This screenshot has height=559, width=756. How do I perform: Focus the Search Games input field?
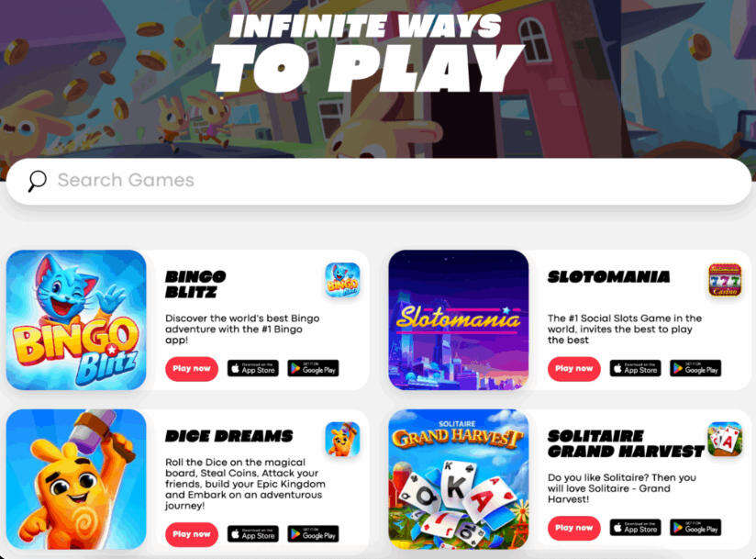point(379,182)
